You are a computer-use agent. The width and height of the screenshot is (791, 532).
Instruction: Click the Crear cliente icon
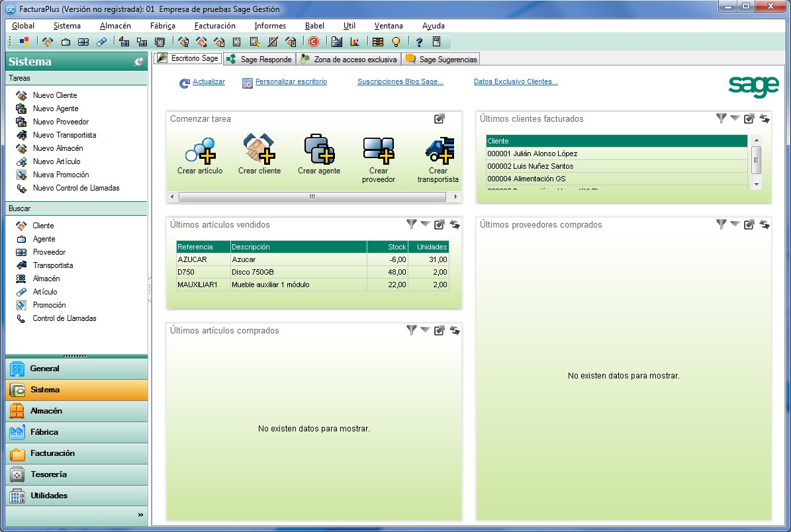[x=259, y=150]
